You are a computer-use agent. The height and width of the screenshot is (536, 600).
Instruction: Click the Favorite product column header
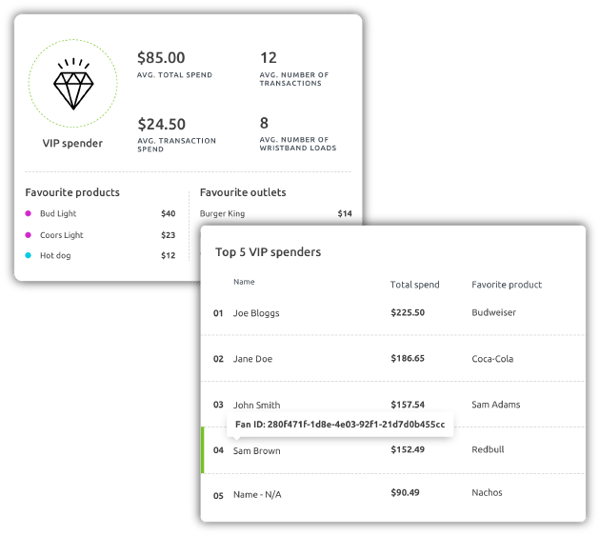[x=507, y=285]
